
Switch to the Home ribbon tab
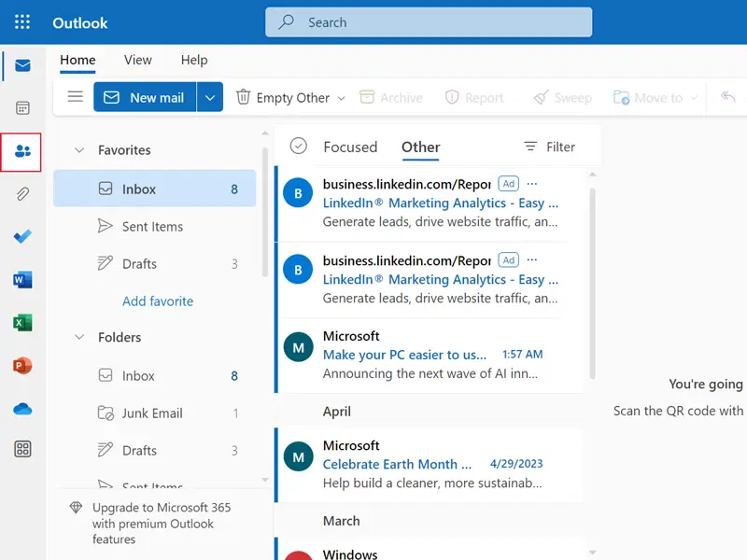pyautogui.click(x=78, y=60)
